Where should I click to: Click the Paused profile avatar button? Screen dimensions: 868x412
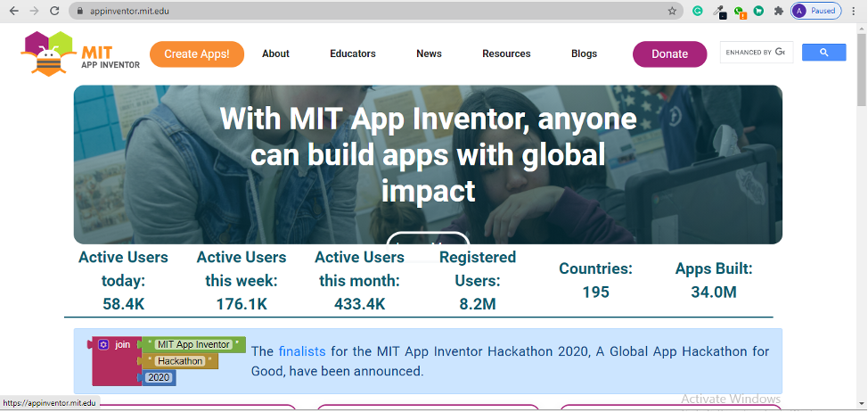[816, 11]
